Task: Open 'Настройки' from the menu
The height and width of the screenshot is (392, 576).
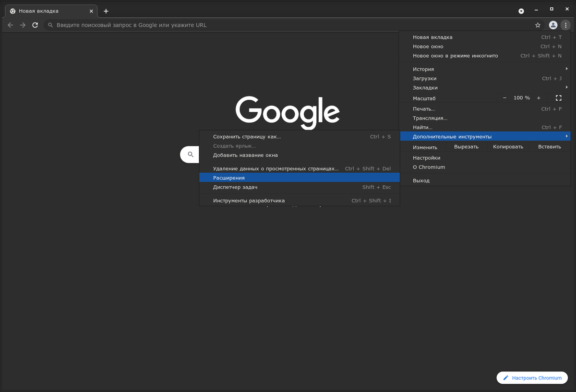Action: tap(485, 158)
